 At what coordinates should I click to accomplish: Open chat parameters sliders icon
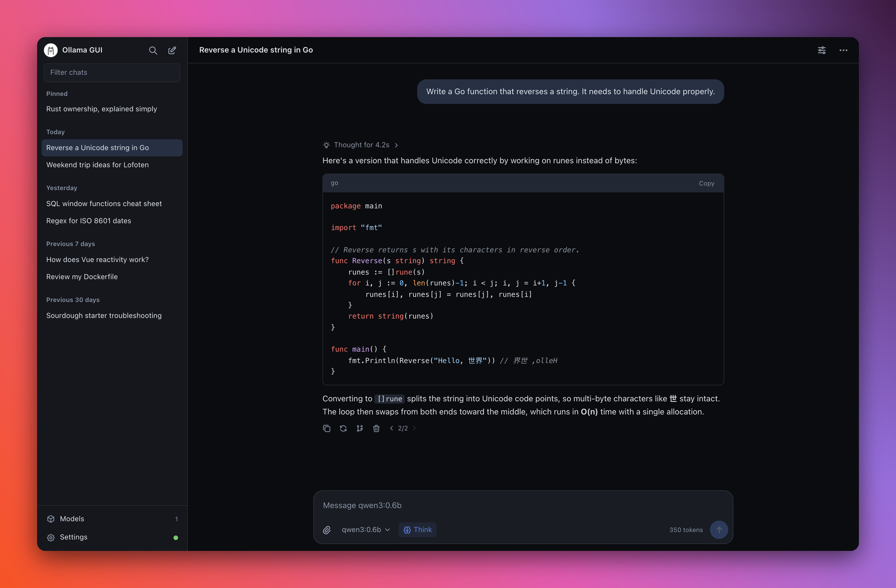[822, 50]
